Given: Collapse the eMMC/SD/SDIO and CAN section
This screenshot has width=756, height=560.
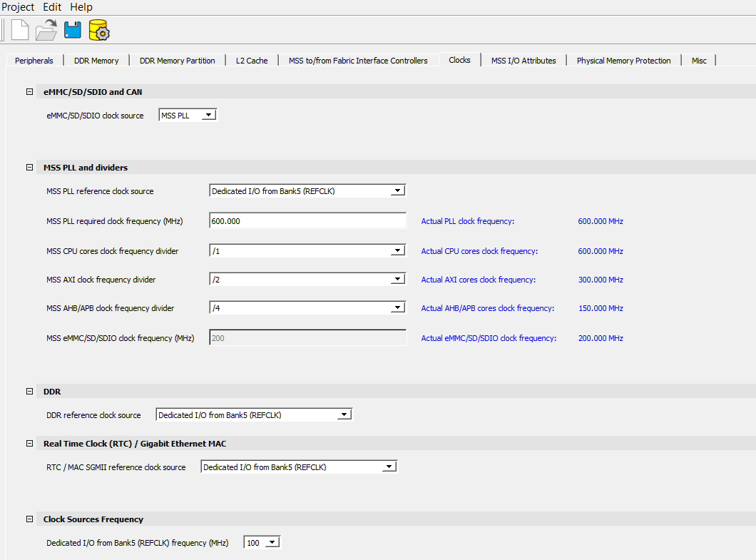Looking at the screenshot, I should 29,92.
